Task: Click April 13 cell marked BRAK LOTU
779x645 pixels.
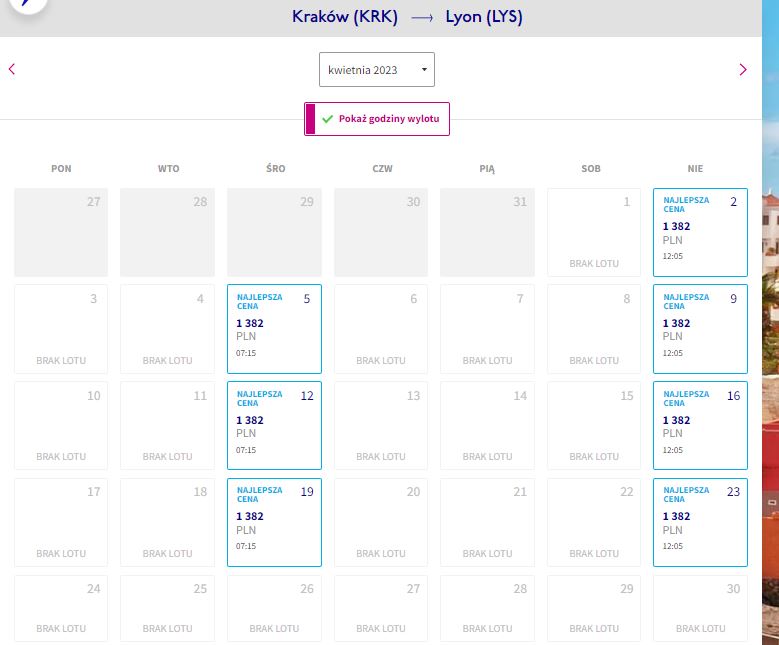Action: pos(381,425)
